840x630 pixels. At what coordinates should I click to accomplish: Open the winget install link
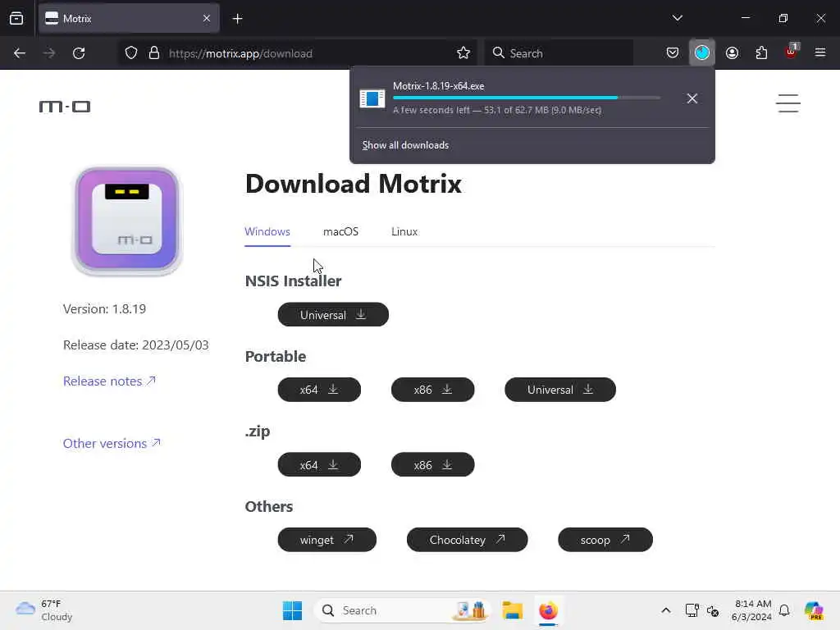(x=326, y=540)
